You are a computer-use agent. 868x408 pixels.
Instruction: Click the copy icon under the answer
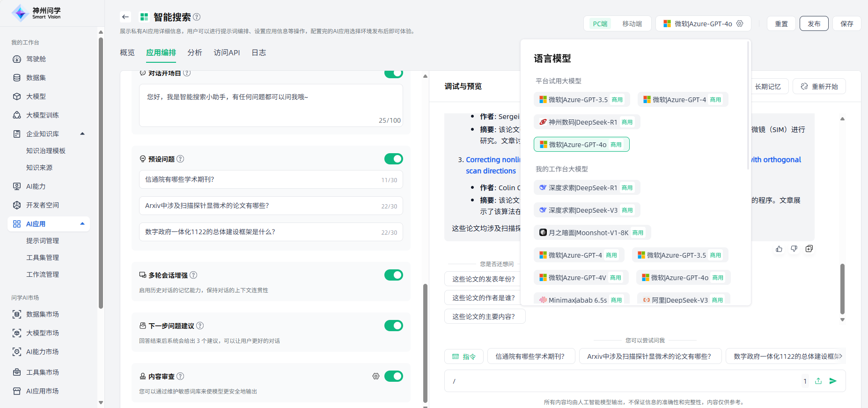click(x=809, y=249)
